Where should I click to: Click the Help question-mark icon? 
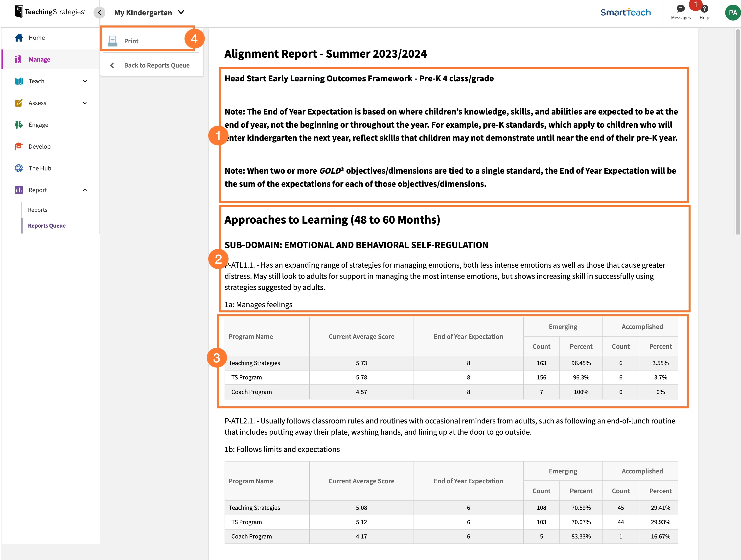(704, 9)
